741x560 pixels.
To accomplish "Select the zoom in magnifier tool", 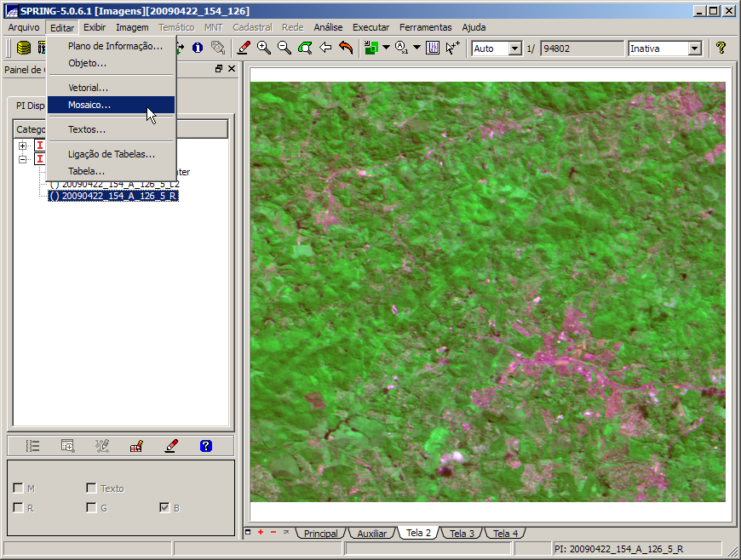I will pos(264,49).
